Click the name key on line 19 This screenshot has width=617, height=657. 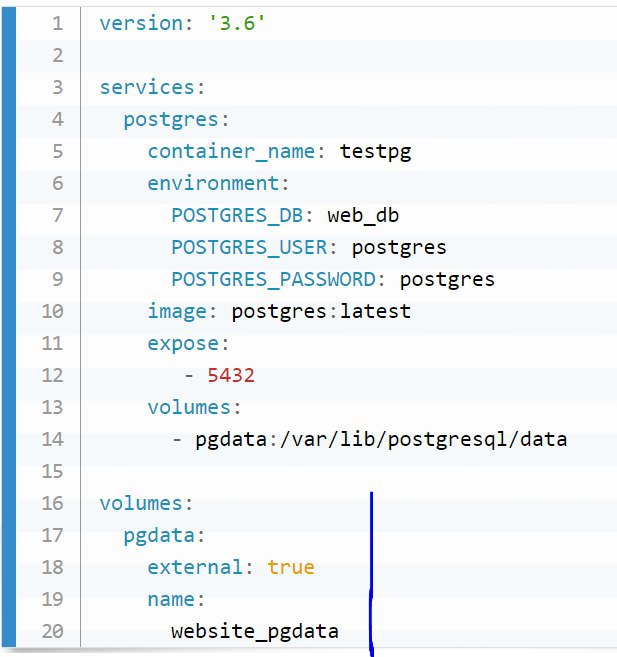[x=171, y=599]
